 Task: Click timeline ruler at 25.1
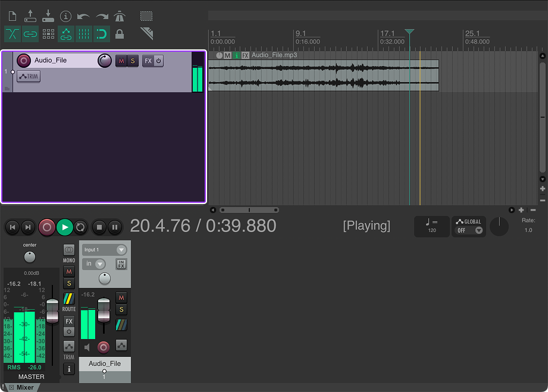click(472, 33)
